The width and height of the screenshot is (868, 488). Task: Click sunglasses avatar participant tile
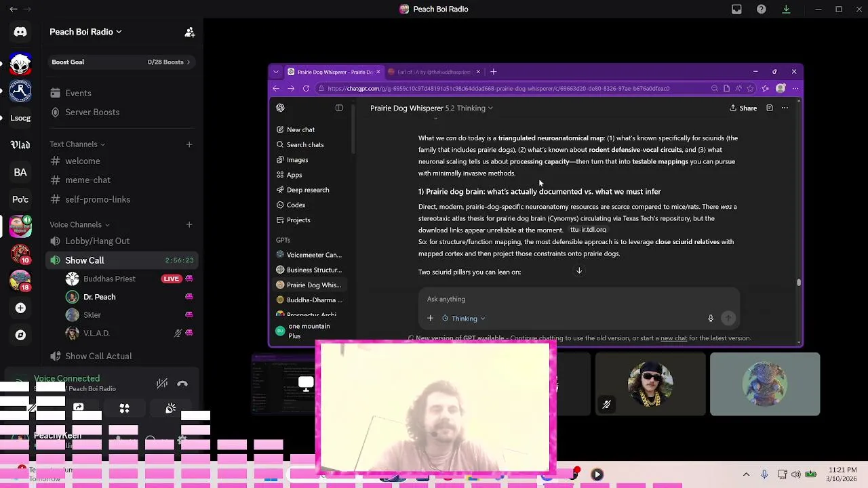pos(650,384)
